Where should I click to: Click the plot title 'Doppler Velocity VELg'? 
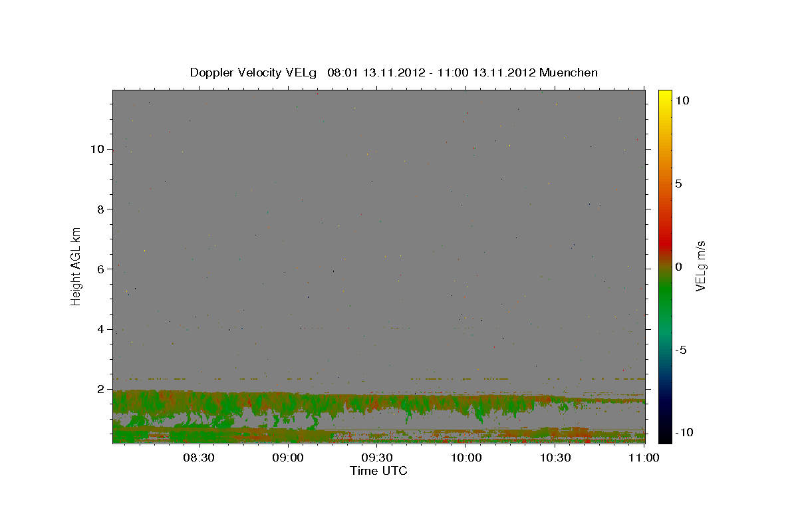(255, 72)
